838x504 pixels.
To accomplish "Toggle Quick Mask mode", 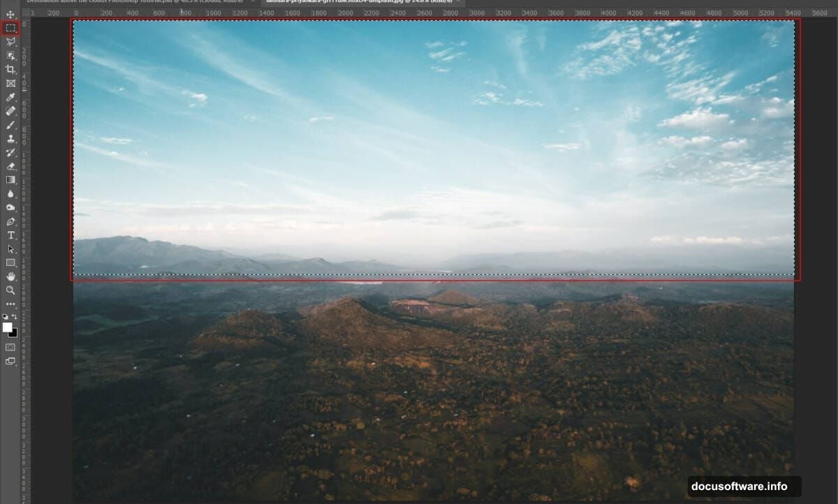I will (10, 346).
